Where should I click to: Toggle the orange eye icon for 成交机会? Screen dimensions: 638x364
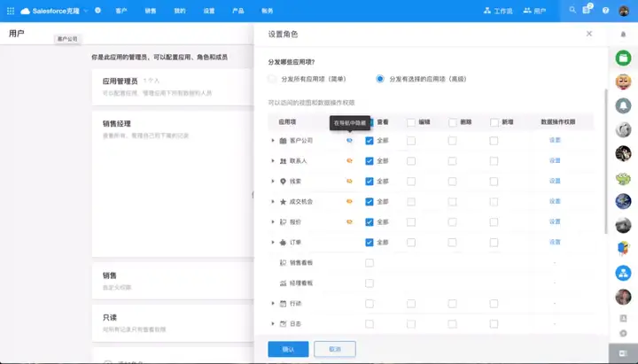[349, 201]
